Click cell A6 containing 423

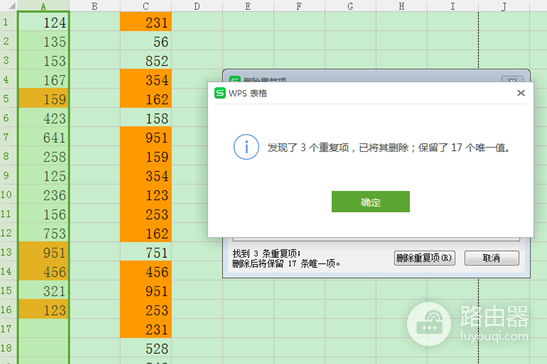click(x=44, y=118)
